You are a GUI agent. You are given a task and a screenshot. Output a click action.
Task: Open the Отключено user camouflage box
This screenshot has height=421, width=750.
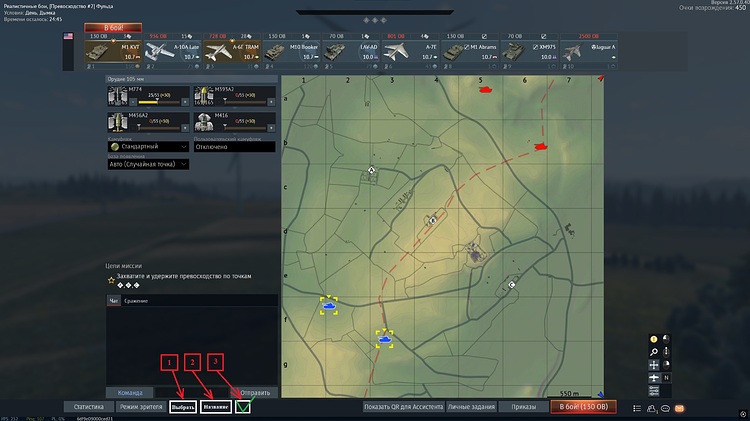tap(234, 147)
